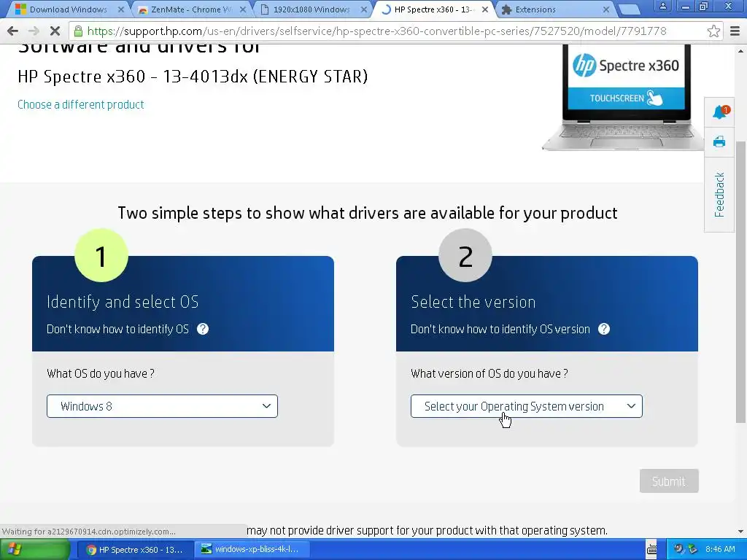Click the HP Spectre x360 laptop image

[x=623, y=98]
